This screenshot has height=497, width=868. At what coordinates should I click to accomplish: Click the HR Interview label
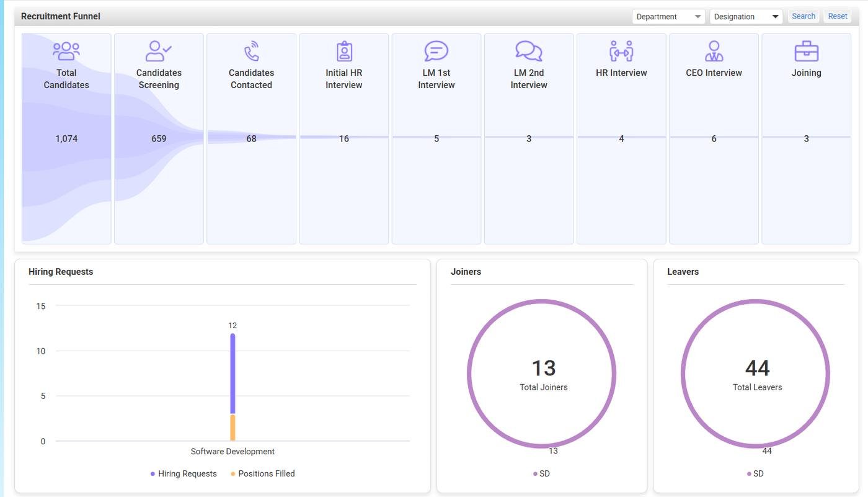click(621, 73)
